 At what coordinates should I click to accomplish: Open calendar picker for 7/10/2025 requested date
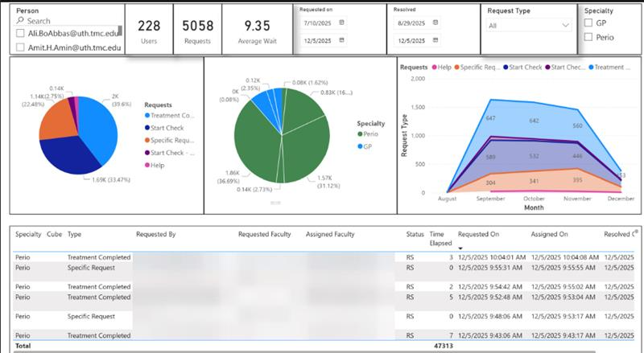click(x=341, y=23)
